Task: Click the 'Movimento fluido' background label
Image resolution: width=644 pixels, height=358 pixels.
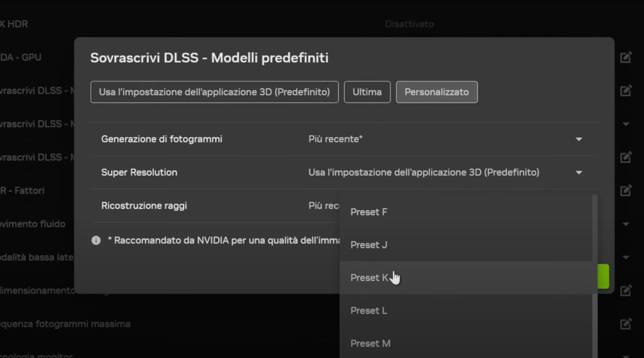Action: point(33,224)
